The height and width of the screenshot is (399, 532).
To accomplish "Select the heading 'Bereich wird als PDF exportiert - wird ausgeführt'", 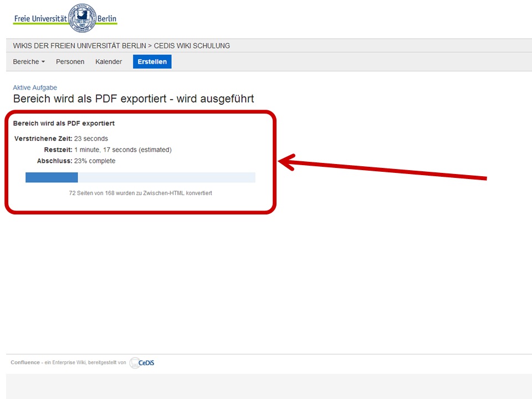I will [134, 99].
